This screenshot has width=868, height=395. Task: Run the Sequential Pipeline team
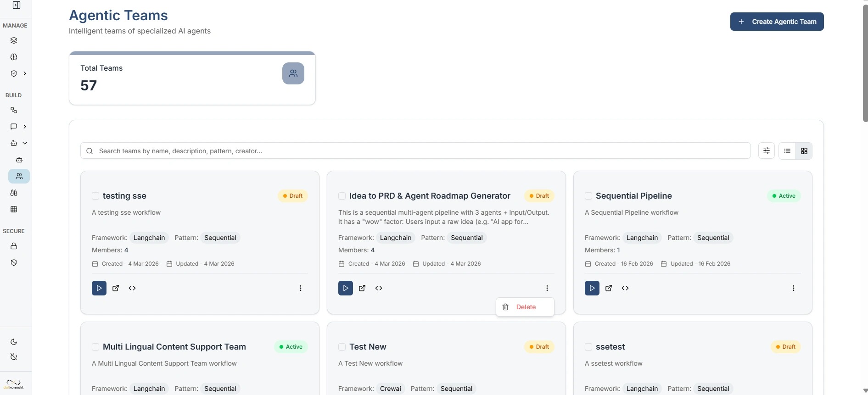coord(592,288)
